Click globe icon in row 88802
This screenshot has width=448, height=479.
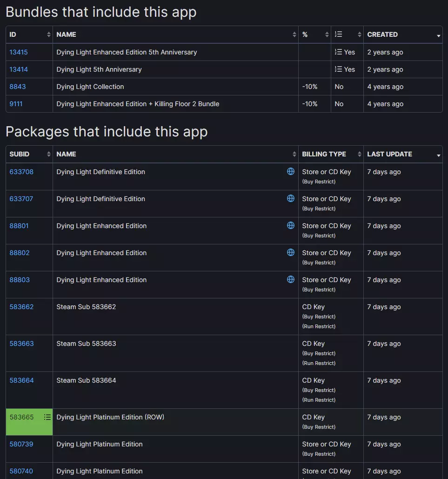(291, 252)
